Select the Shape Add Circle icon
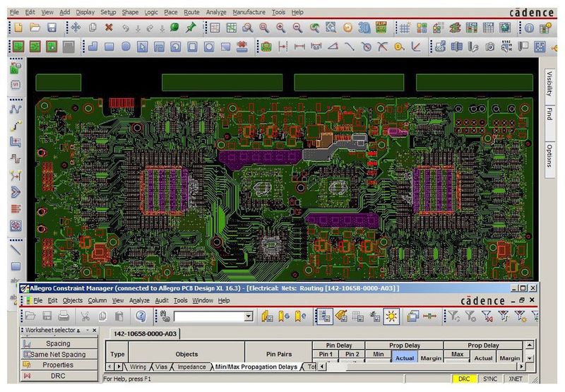 point(126,46)
